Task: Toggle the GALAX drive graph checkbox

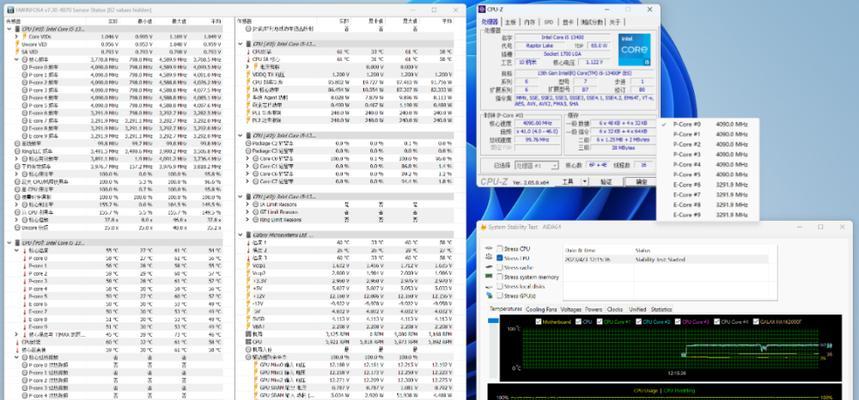Action: click(x=757, y=322)
